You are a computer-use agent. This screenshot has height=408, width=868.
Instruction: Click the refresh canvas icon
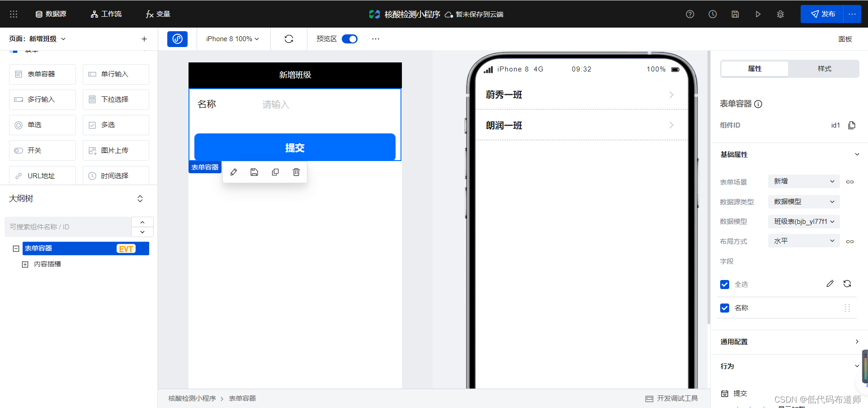coord(289,39)
